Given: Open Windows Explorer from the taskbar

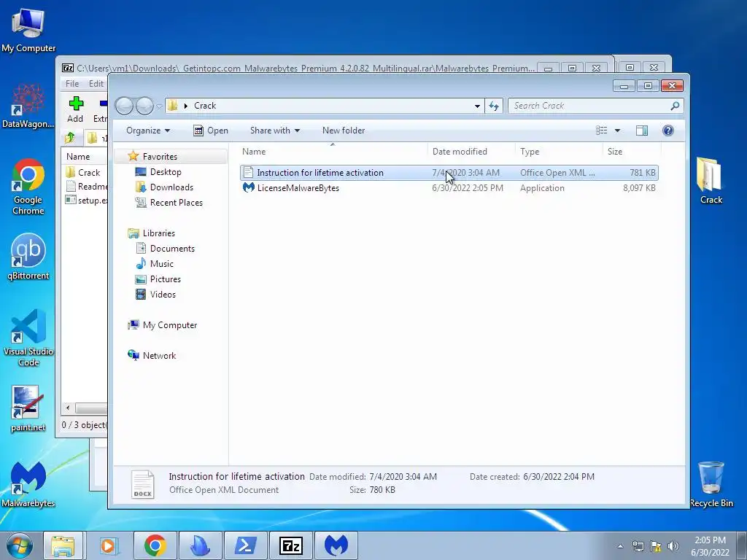Looking at the screenshot, I should click(x=63, y=545).
